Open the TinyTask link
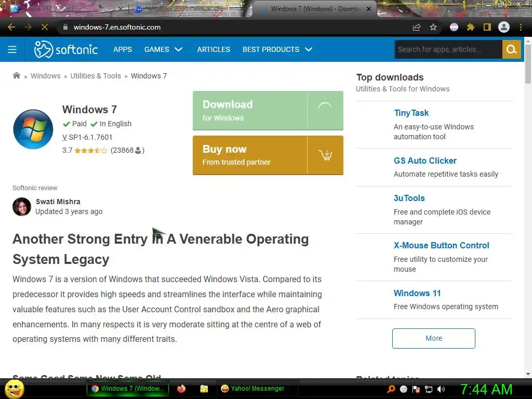532x399 pixels. pos(411,113)
